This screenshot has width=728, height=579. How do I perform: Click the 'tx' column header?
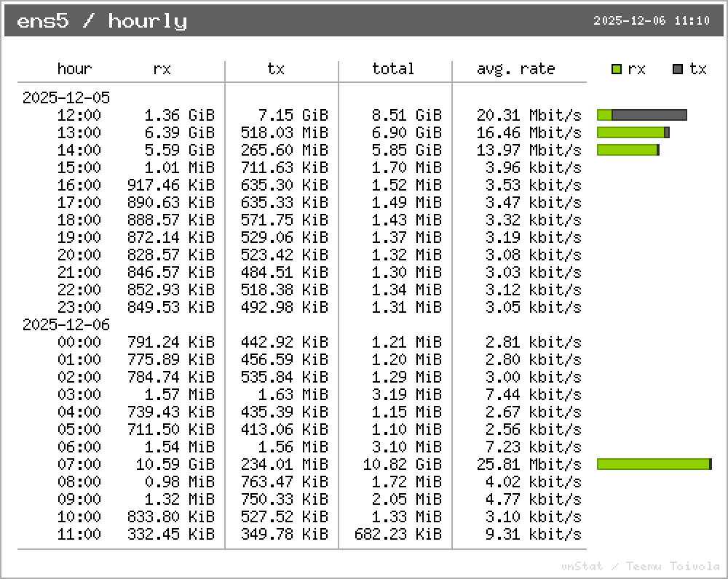[275, 69]
